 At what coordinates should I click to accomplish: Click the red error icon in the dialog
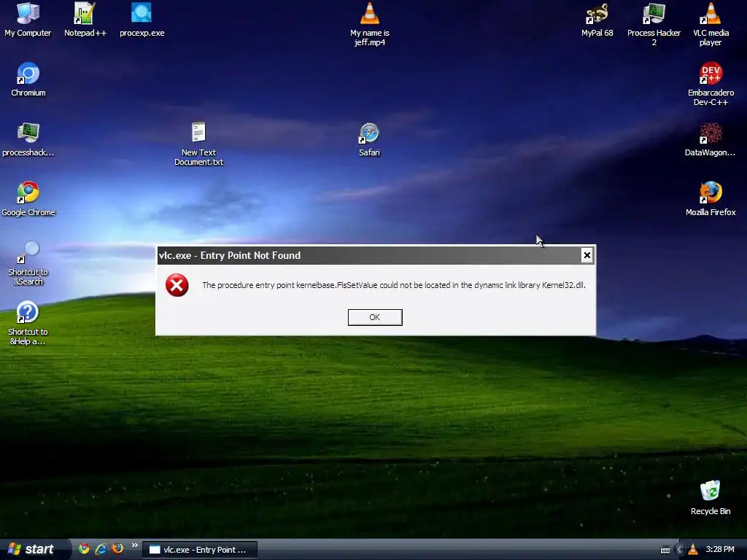[177, 285]
